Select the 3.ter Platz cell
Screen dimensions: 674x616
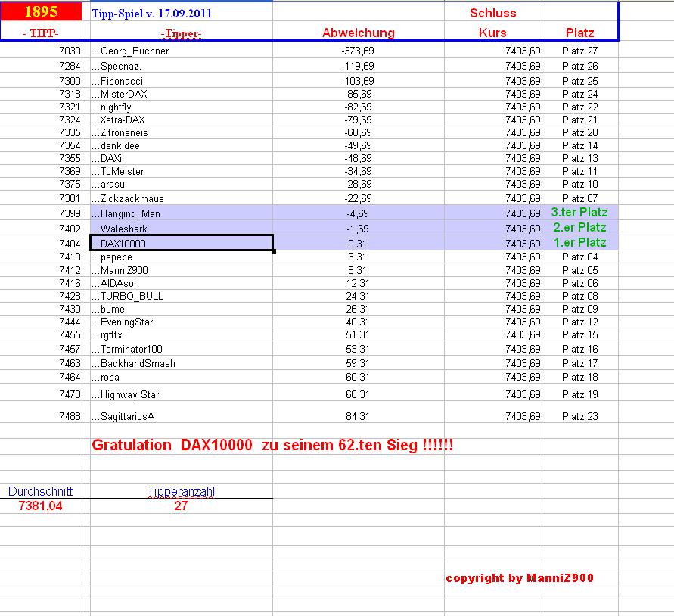[580, 212]
